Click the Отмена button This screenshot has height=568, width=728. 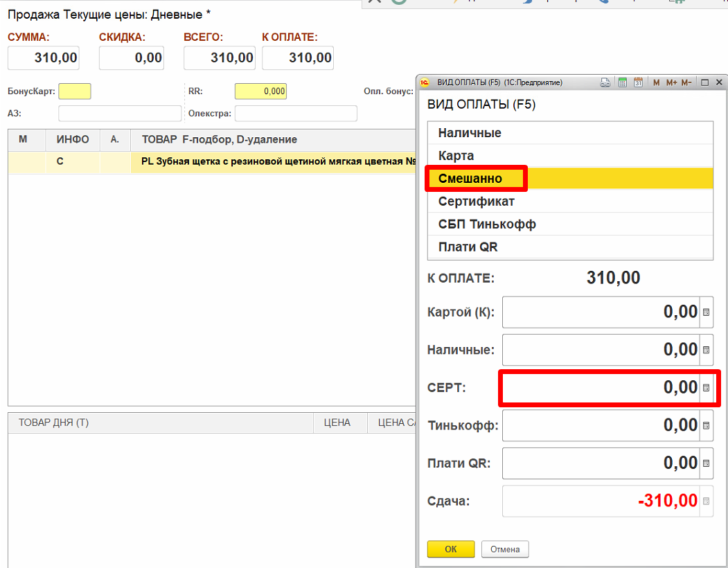[505, 549]
